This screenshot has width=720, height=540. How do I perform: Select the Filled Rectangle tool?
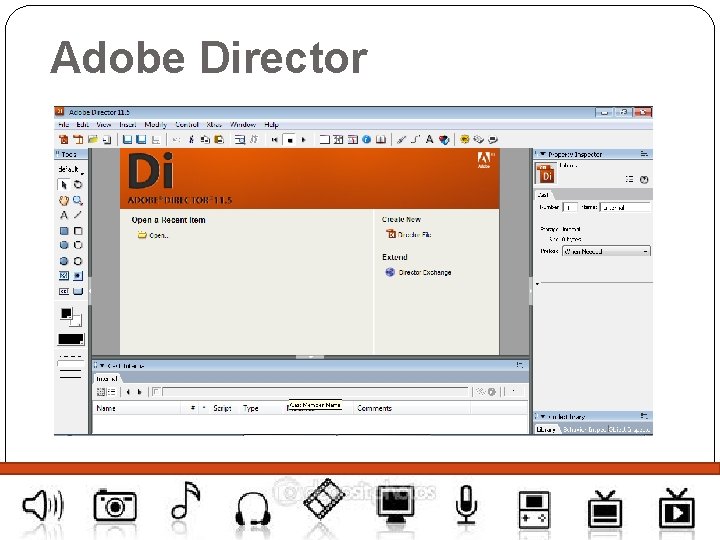pyautogui.click(x=64, y=231)
